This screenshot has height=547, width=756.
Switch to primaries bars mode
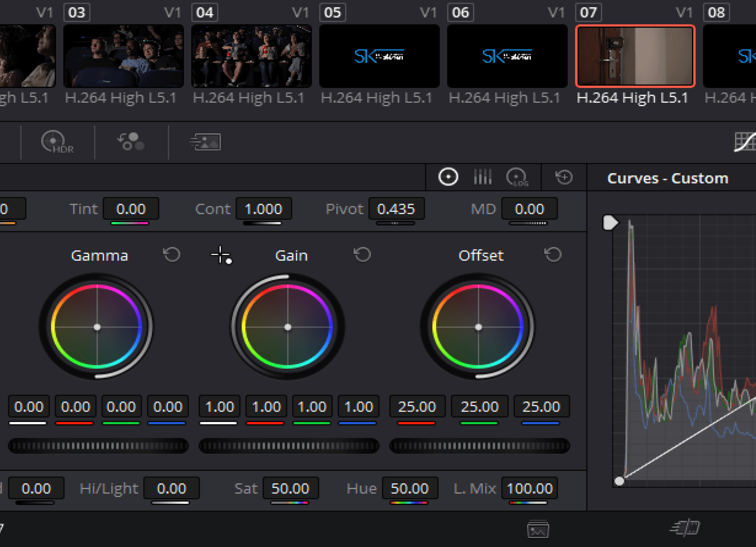(482, 177)
